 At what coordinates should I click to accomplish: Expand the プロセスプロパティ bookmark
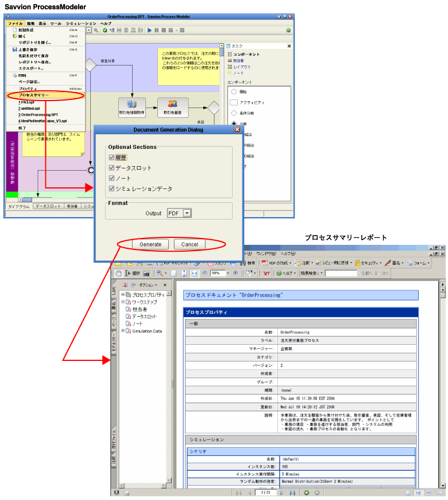(123, 295)
